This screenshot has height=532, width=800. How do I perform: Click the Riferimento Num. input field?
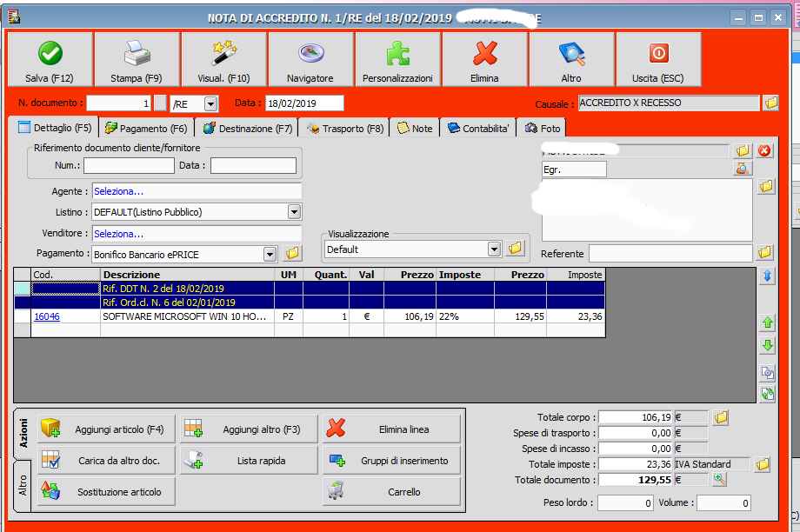pos(129,165)
